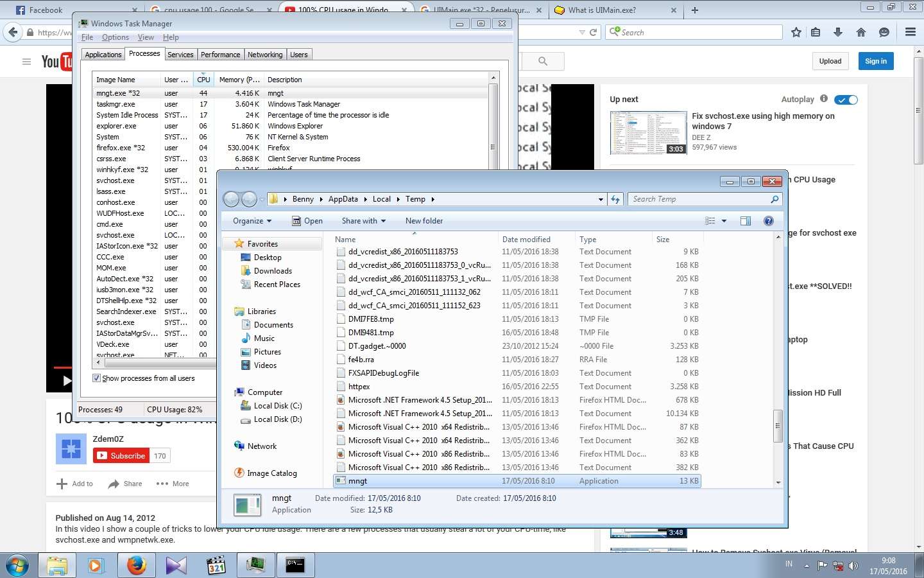924x578 pixels.
Task: Switch to Performance tab
Action: point(221,55)
